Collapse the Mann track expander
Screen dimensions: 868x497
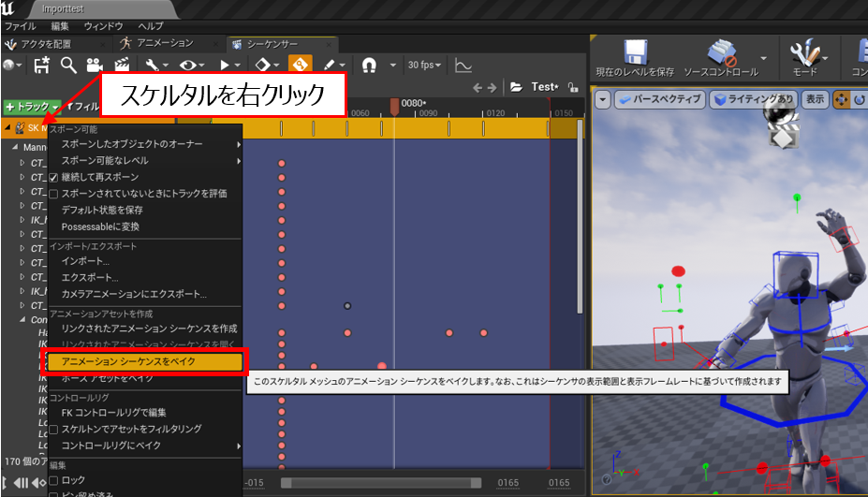15,147
